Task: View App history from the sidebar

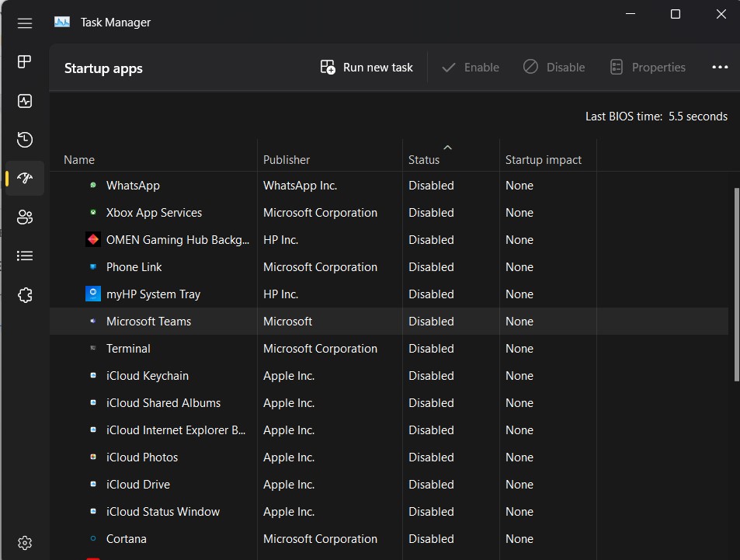Action: coord(24,140)
